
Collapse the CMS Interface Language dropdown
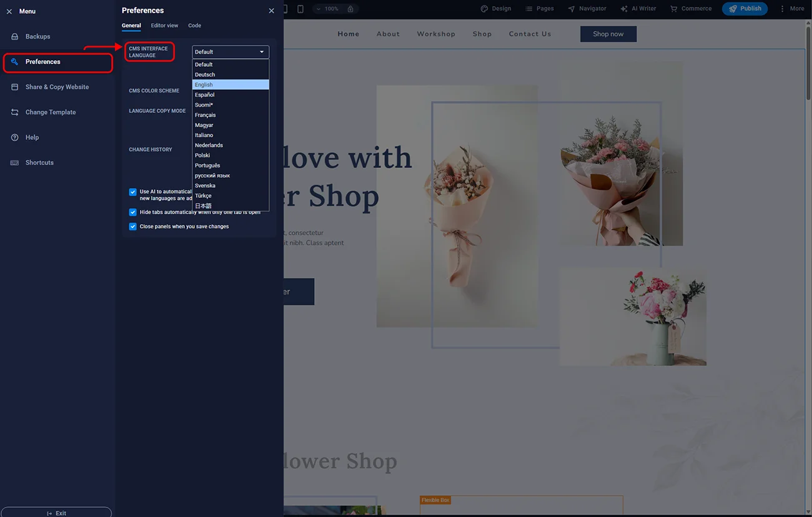pos(262,52)
